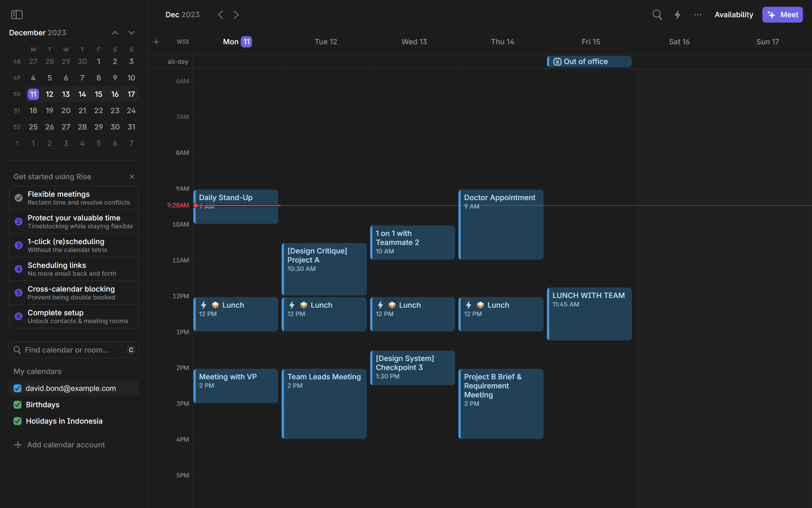Image resolution: width=812 pixels, height=508 pixels.
Task: Click Add calendar account
Action: tap(60, 444)
